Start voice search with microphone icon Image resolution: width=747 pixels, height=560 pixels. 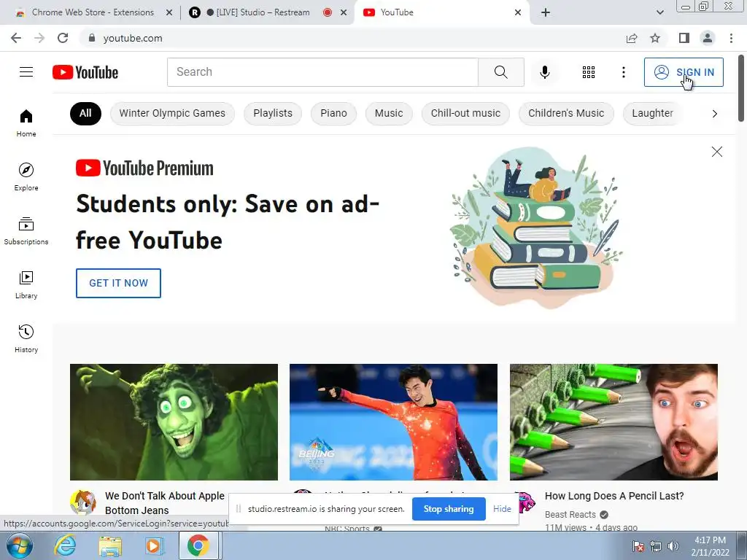pos(544,72)
